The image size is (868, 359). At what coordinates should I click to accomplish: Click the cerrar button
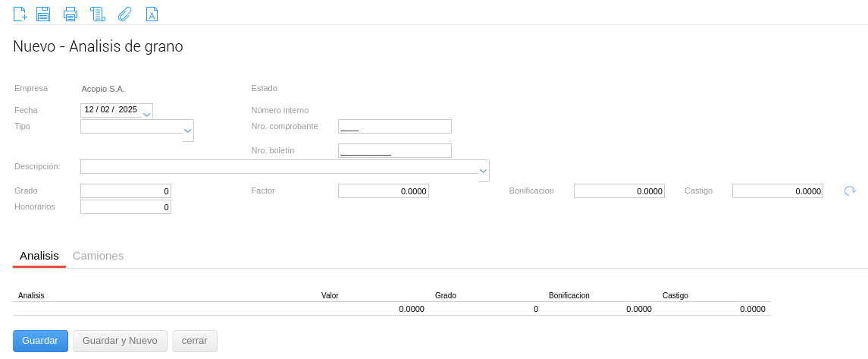tap(195, 341)
